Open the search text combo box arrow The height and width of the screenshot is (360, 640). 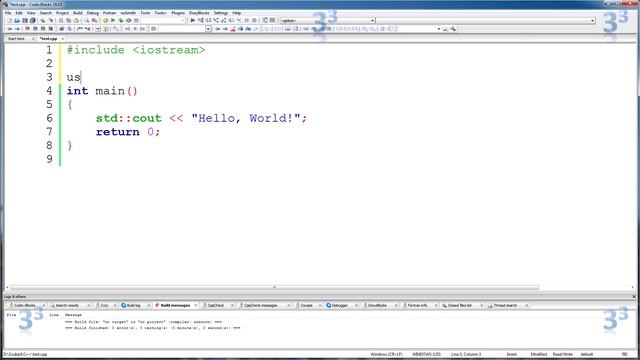tap(208, 29)
